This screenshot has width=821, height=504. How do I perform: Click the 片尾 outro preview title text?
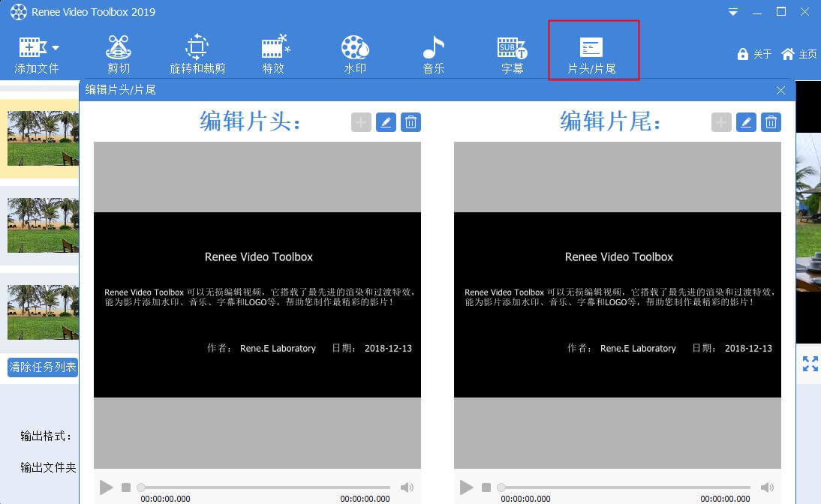coord(619,257)
